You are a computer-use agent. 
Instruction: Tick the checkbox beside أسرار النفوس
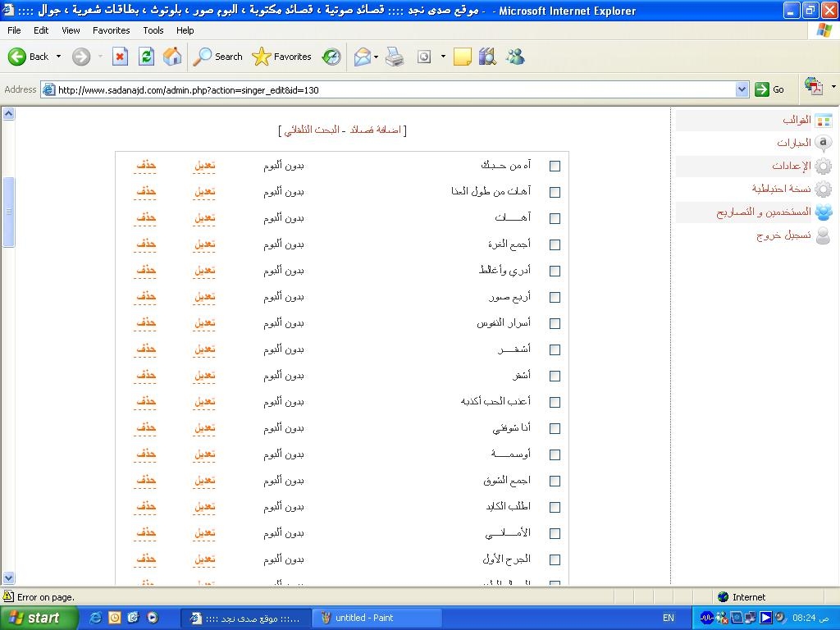pyautogui.click(x=555, y=323)
